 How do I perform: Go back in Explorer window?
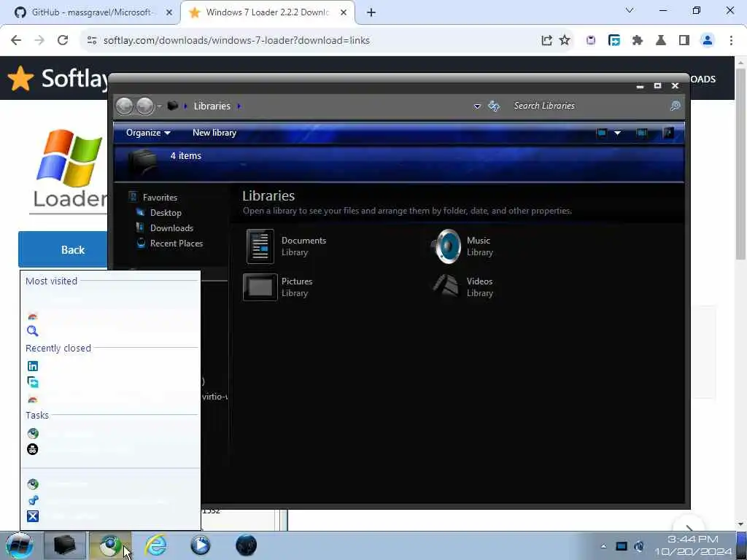pyautogui.click(x=124, y=106)
